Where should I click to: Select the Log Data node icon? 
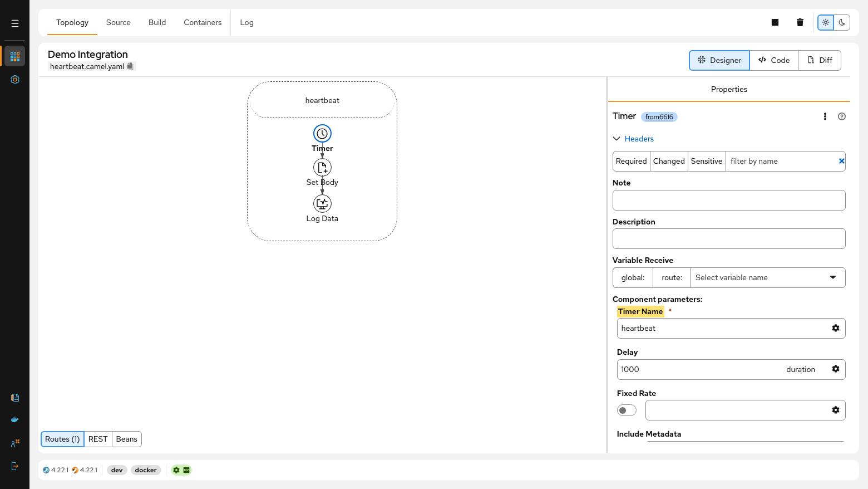pos(322,203)
